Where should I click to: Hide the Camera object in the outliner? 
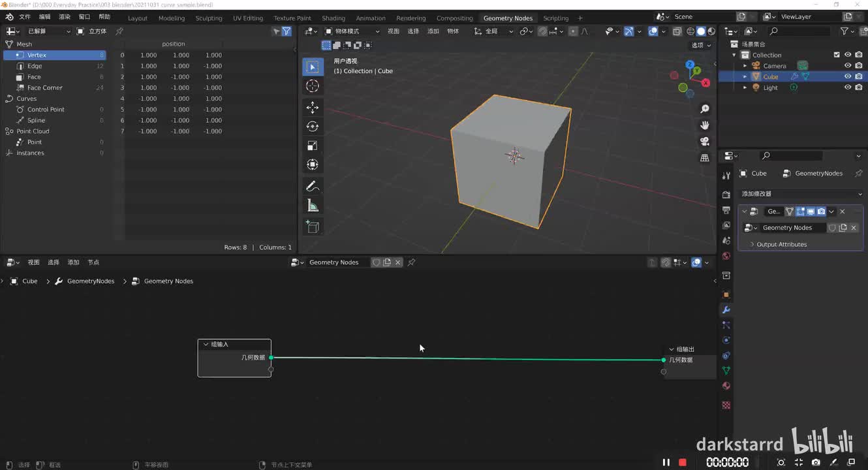point(848,66)
